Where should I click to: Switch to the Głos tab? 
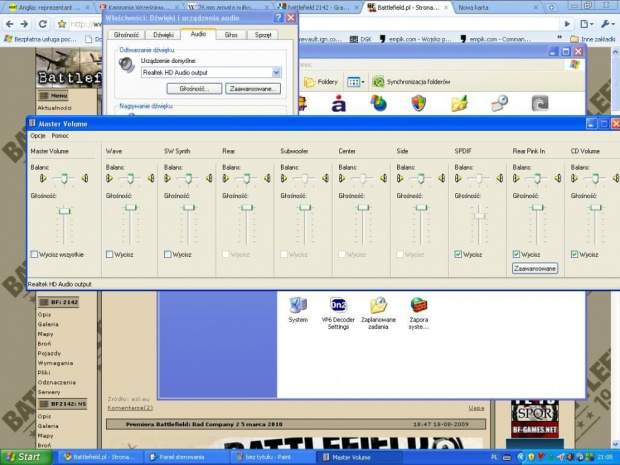pyautogui.click(x=231, y=35)
